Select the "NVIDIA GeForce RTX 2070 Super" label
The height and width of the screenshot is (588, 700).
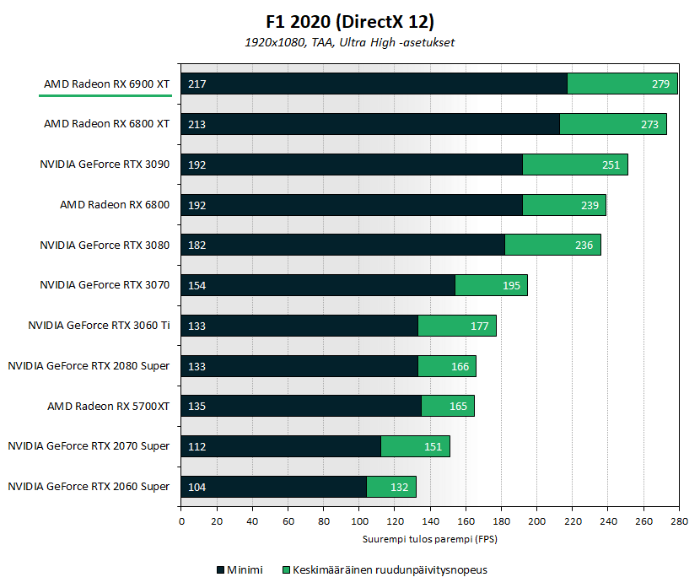[x=89, y=446]
